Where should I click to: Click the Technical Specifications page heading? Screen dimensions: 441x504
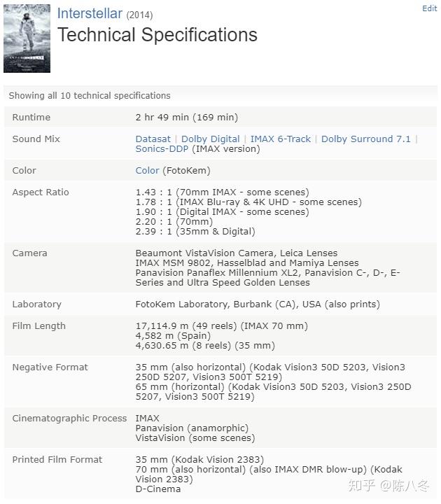coord(157,35)
